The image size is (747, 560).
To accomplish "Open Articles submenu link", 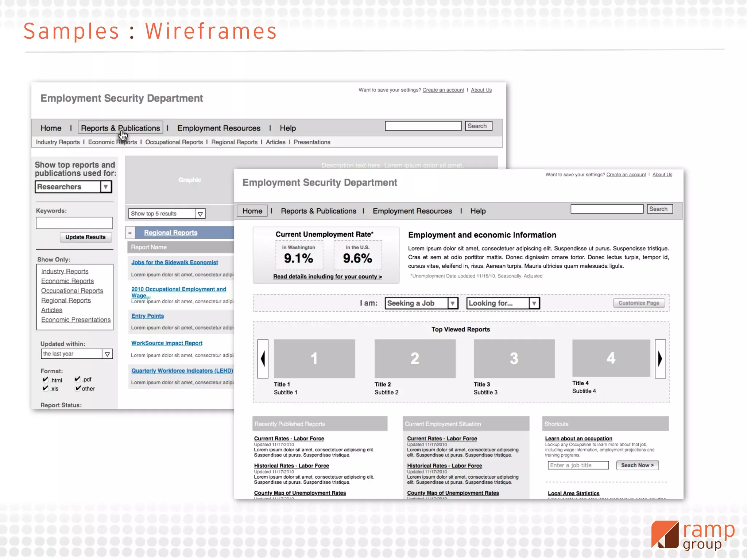I will 275,142.
